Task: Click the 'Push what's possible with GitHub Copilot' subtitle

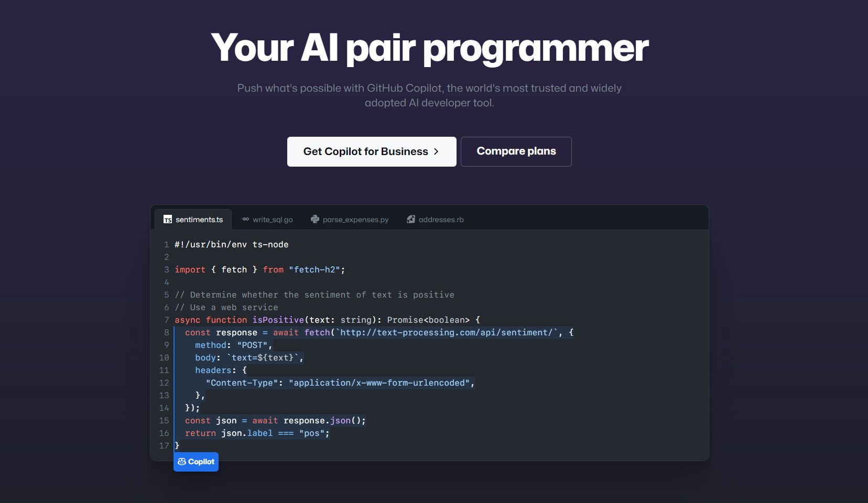Action: tap(429, 95)
